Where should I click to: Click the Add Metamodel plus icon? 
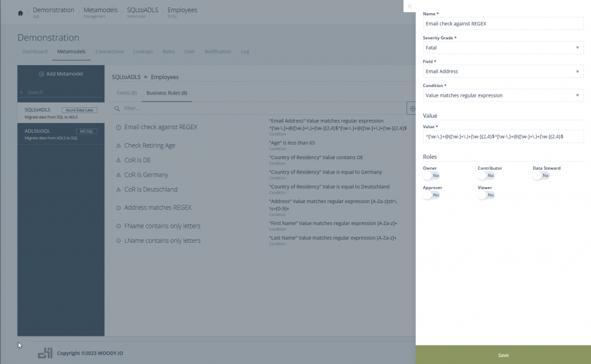click(41, 74)
